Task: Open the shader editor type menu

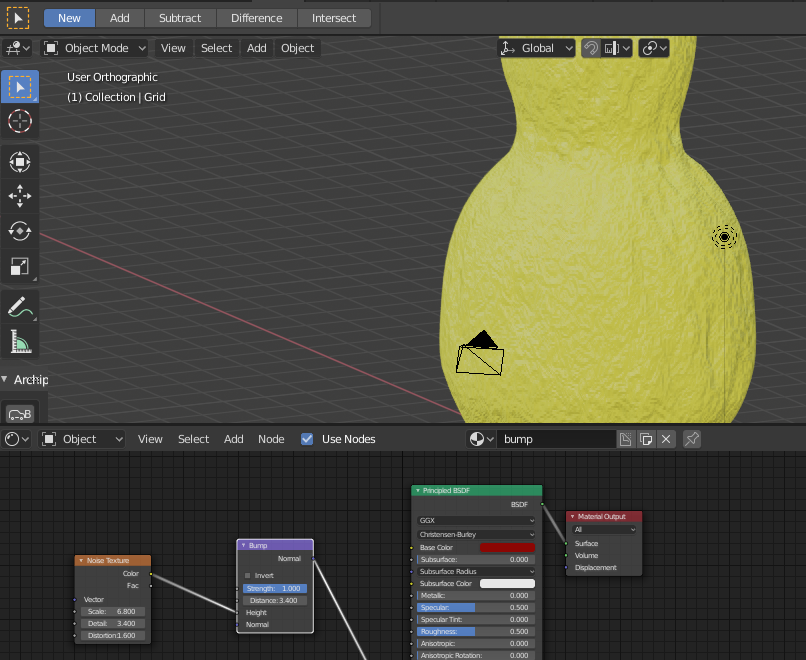Action: point(16,439)
